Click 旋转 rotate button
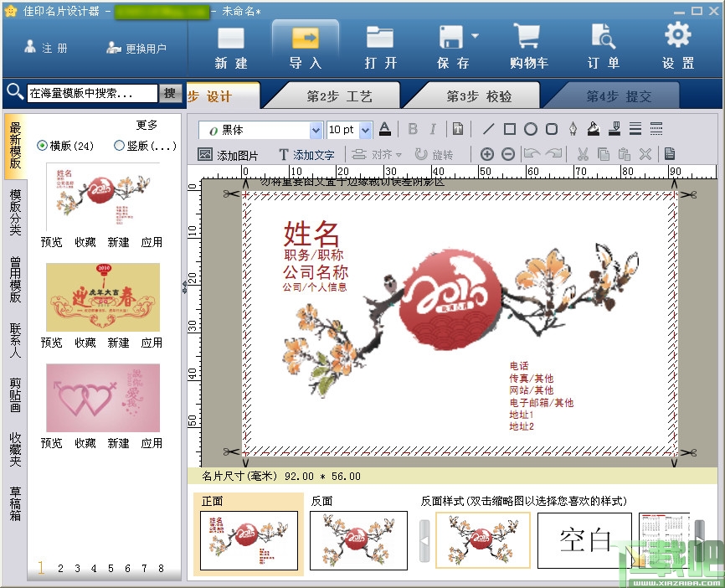 [x=434, y=154]
